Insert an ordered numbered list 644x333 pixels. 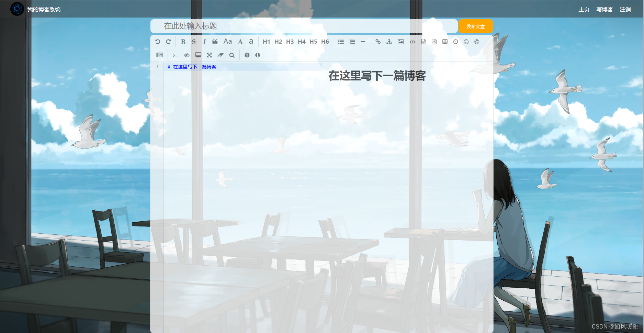[352, 42]
